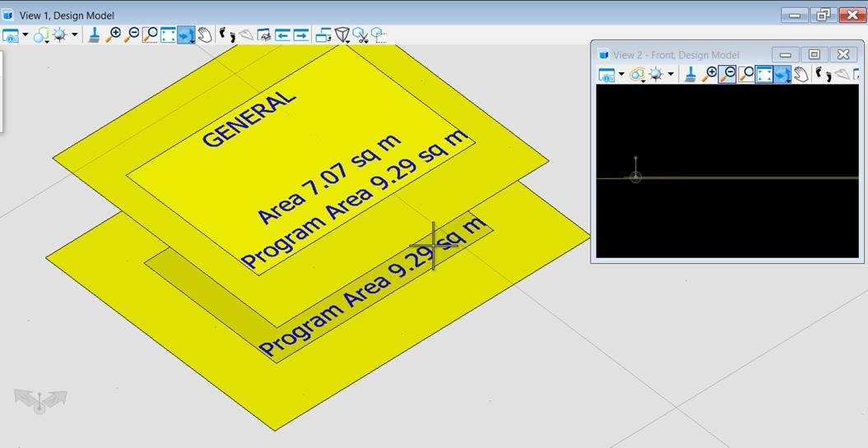Screen dimensions: 868x448
Task: Expand View Attributes dropdown arrow in View 1
Action: [x=26, y=36]
